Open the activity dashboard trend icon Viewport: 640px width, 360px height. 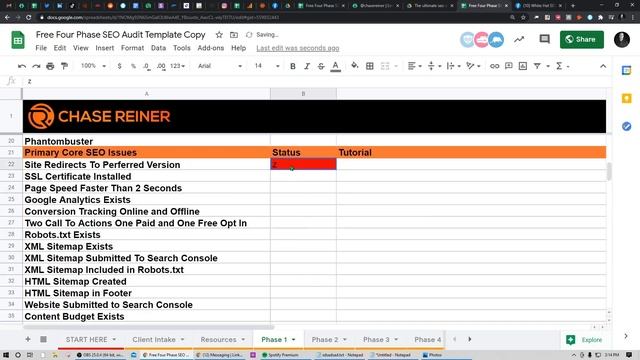pyautogui.click(x=519, y=40)
